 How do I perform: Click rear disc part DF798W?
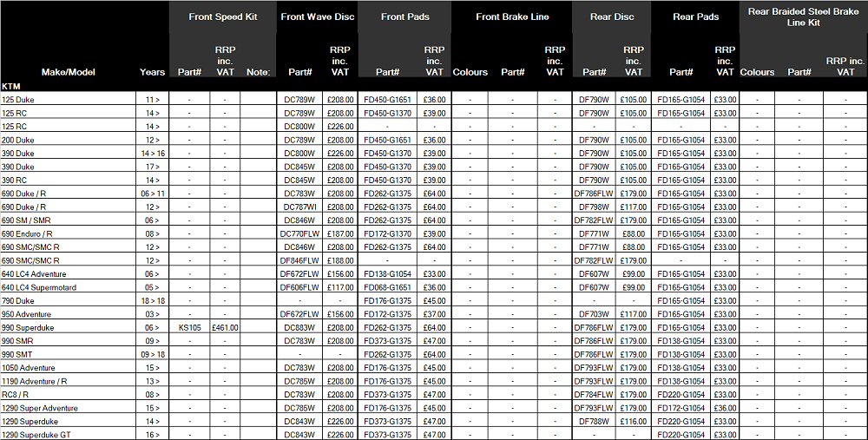tap(594, 207)
